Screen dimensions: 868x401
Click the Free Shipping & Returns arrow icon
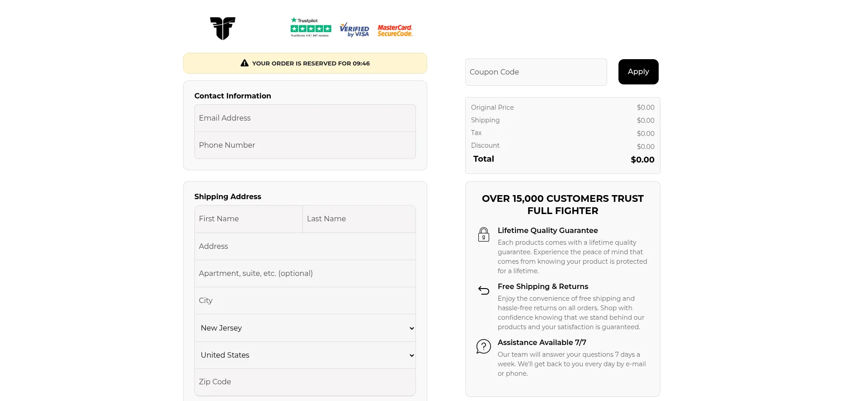coord(484,290)
